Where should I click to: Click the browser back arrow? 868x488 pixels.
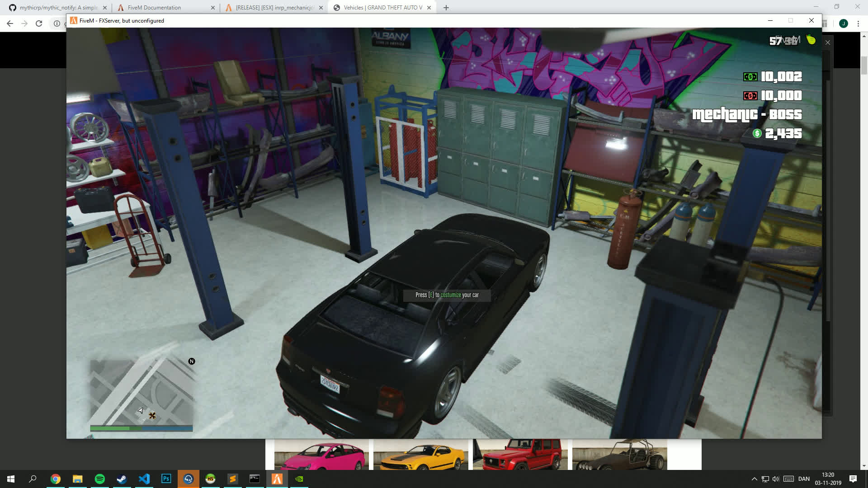(x=10, y=23)
